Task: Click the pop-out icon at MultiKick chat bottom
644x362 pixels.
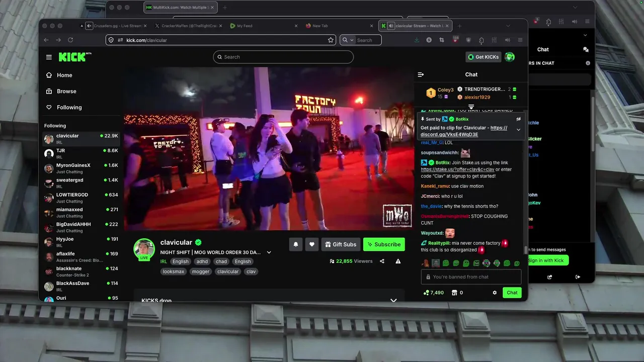Action: [x=549, y=277]
